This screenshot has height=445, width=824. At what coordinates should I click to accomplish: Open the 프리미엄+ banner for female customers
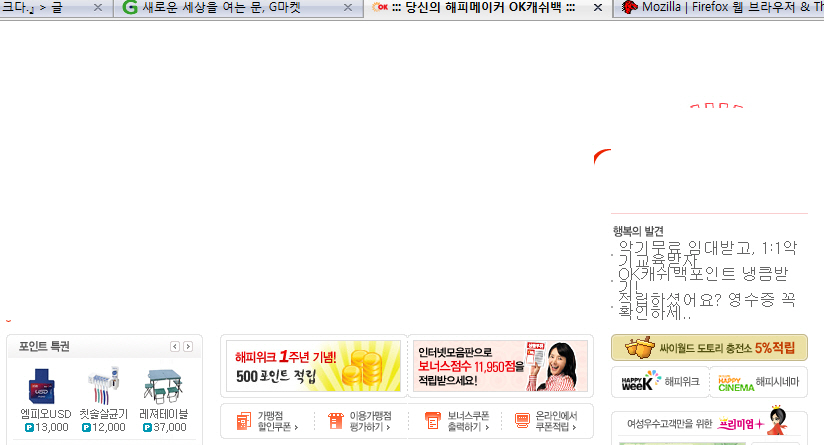(x=709, y=423)
